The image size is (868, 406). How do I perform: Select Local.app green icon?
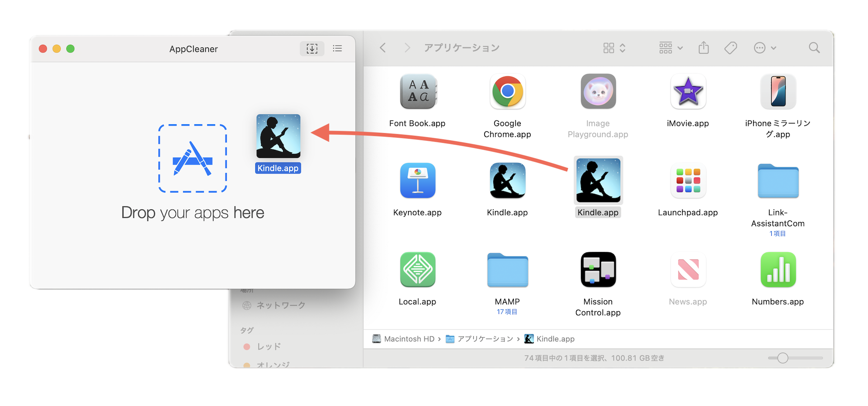pos(417,270)
